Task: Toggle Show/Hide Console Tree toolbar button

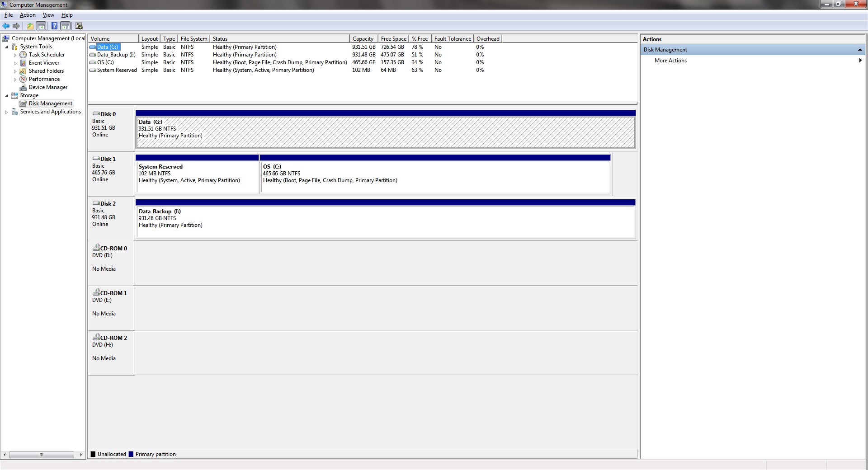Action: 41,26
